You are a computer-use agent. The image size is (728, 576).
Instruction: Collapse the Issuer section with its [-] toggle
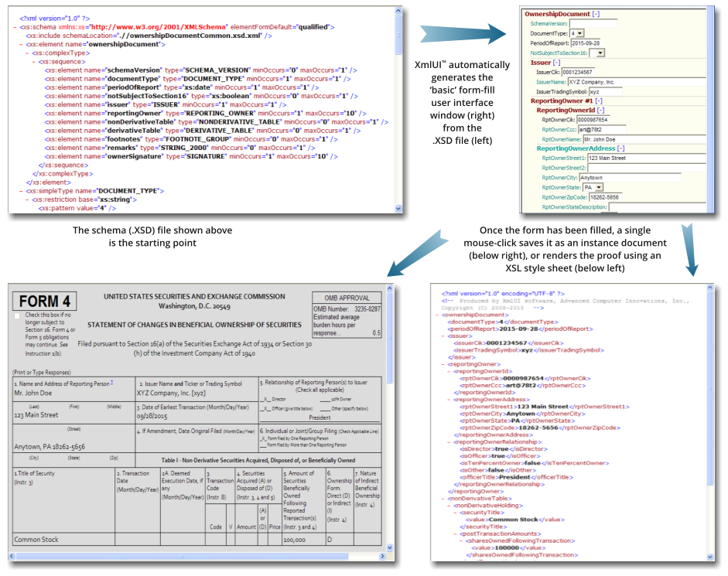[557, 63]
